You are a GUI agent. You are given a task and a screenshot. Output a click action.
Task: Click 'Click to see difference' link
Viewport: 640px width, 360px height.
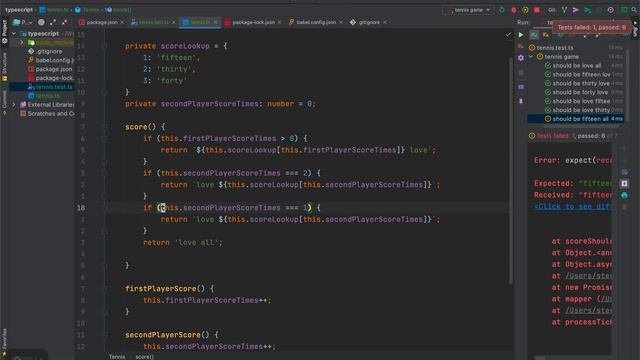(x=572, y=207)
